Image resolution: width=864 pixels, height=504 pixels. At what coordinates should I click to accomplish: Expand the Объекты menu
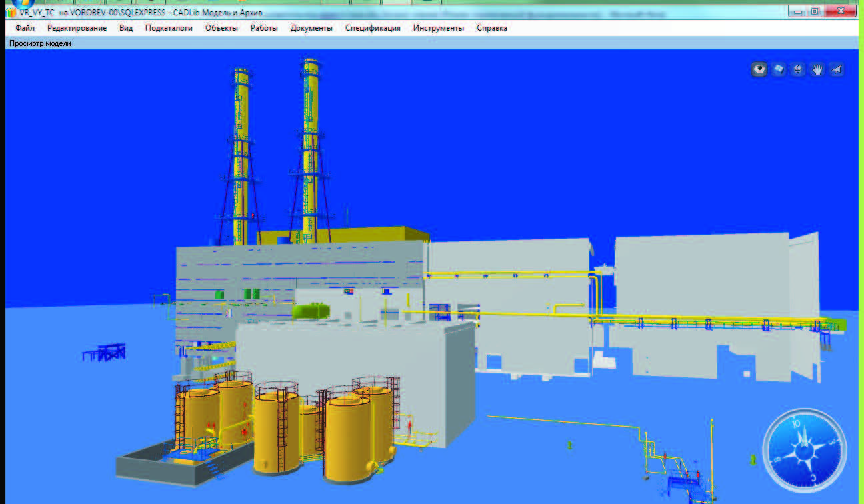pos(221,28)
